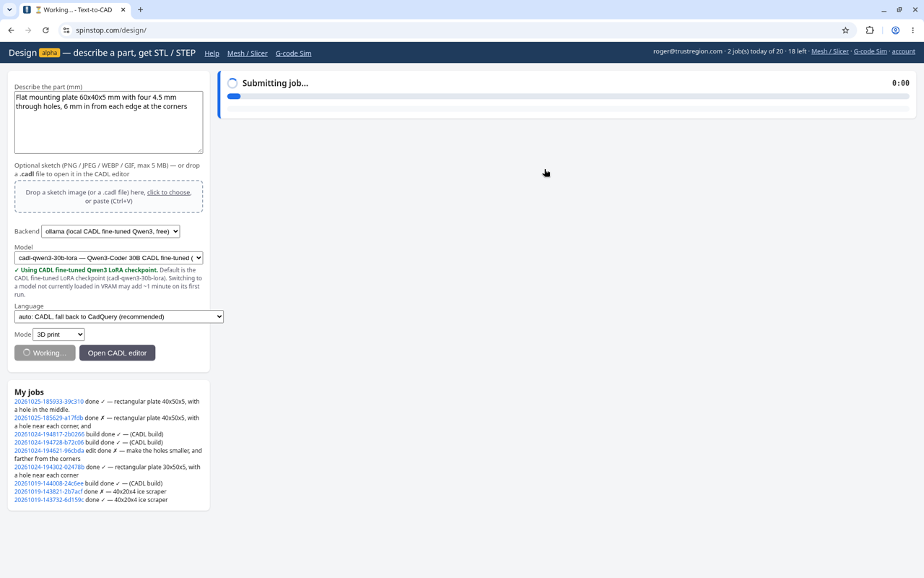Open the Language dropdown

click(119, 316)
